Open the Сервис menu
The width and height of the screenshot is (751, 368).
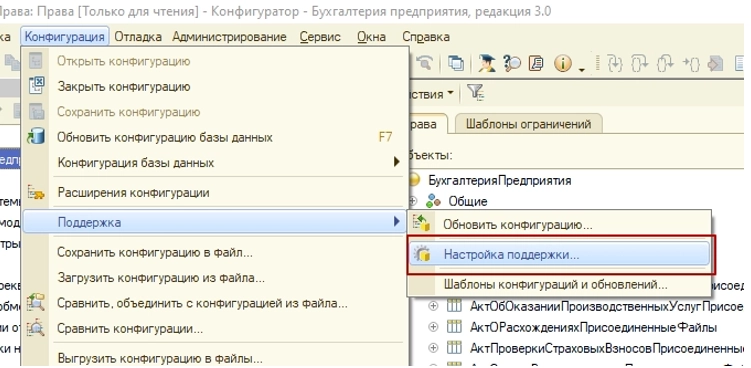[320, 37]
